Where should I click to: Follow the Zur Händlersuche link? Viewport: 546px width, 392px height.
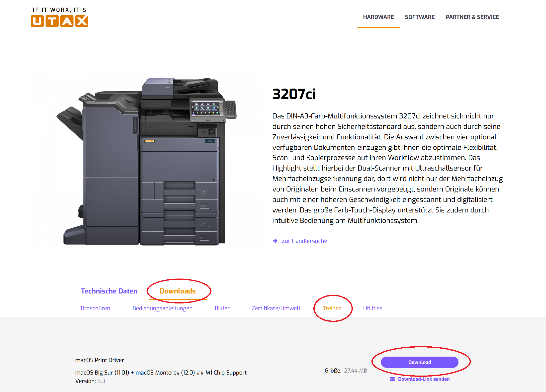click(304, 241)
